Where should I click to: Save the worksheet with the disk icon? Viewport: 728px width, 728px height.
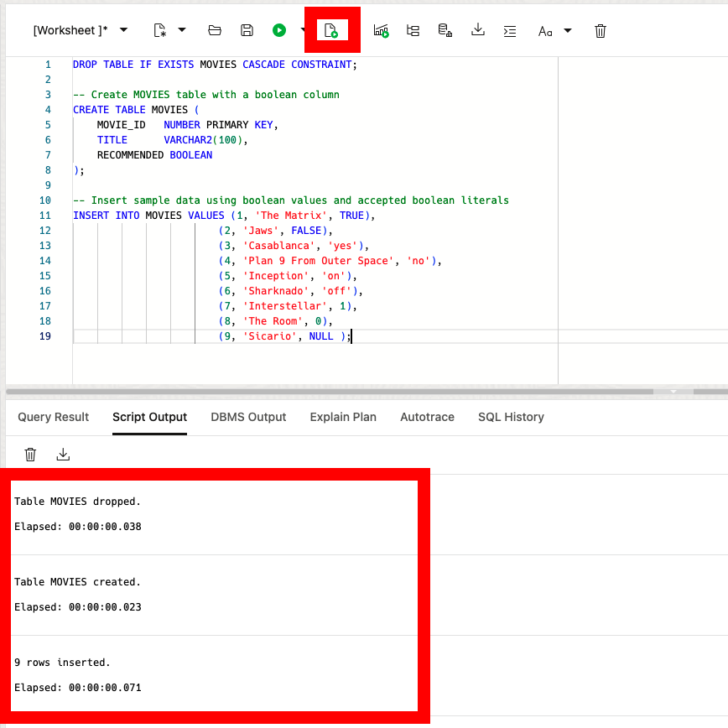(247, 31)
